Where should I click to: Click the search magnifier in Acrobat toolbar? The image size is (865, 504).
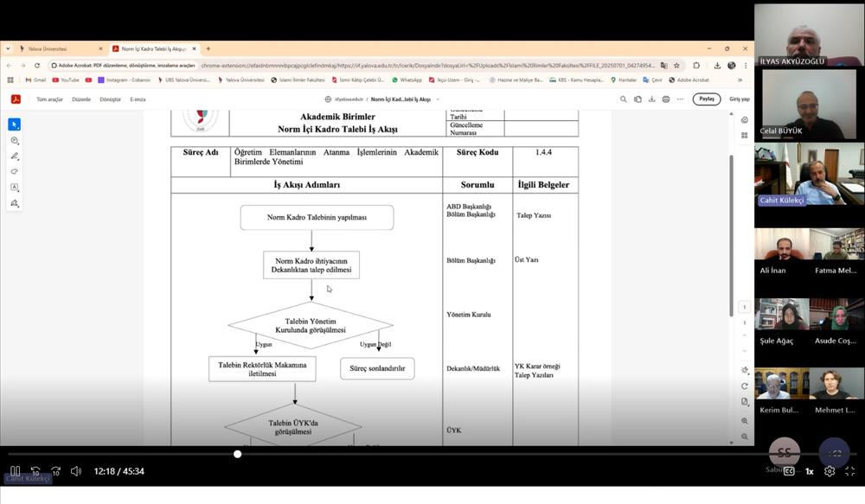624,99
